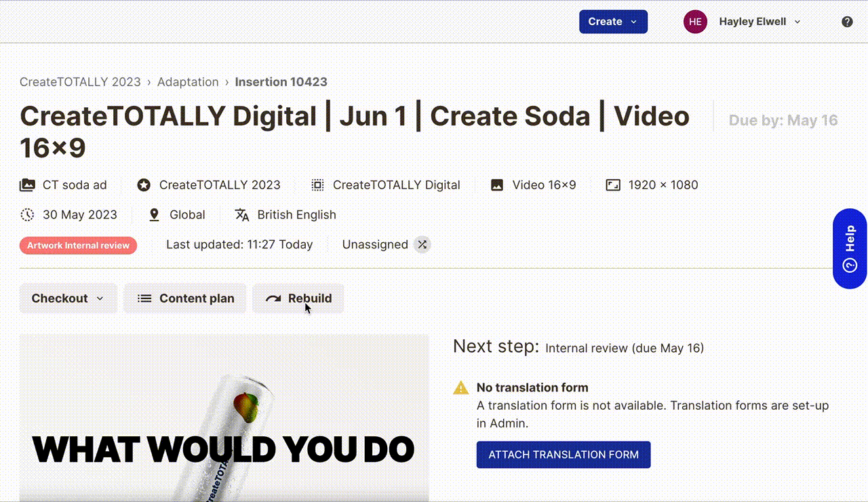The width and height of the screenshot is (868, 502).
Task: Click Insertion 10423 breadcrumb text
Action: 281,82
